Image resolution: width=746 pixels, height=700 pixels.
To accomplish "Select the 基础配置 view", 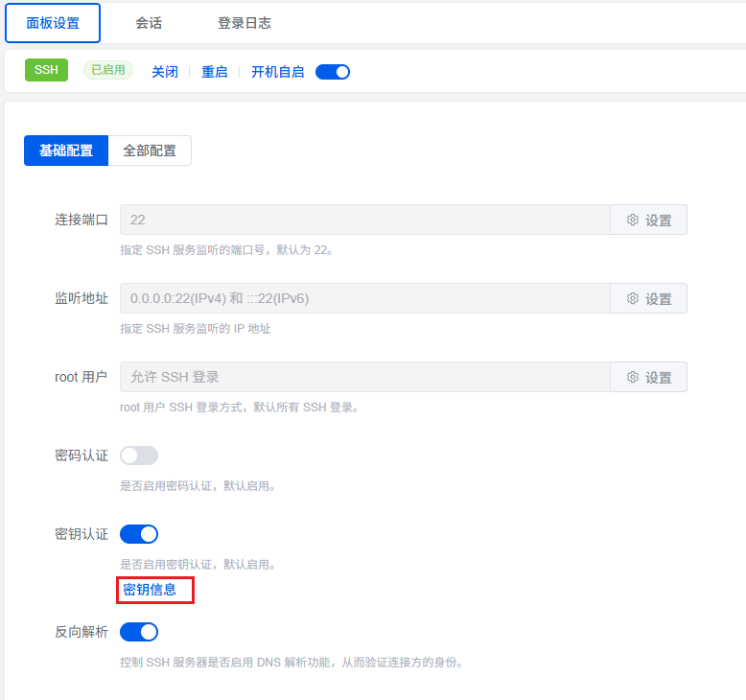I will click(66, 151).
